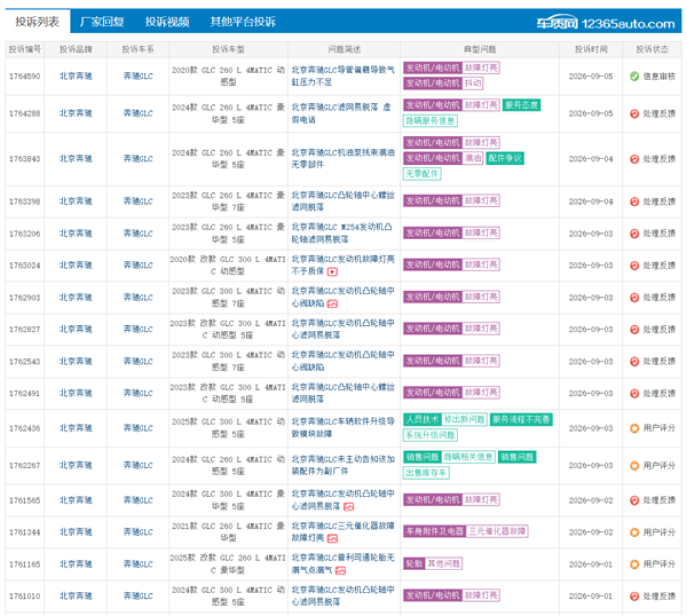Click the 车质网 12365auto.com logo
This screenshot has height=616, width=687.
pos(606,24)
